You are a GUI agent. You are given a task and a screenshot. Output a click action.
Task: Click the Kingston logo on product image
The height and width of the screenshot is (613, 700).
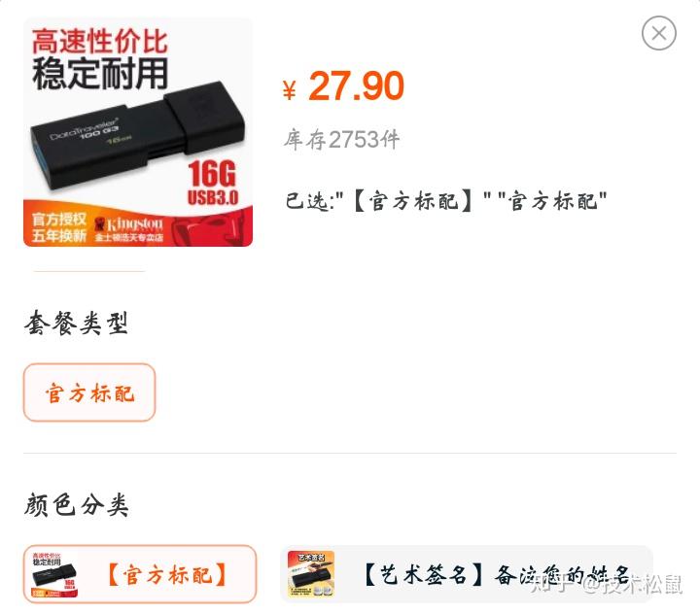(129, 229)
